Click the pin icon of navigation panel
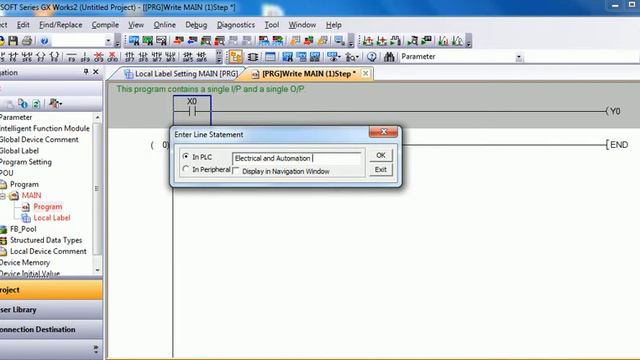Screen dimensions: 640x360 [x=86, y=72]
